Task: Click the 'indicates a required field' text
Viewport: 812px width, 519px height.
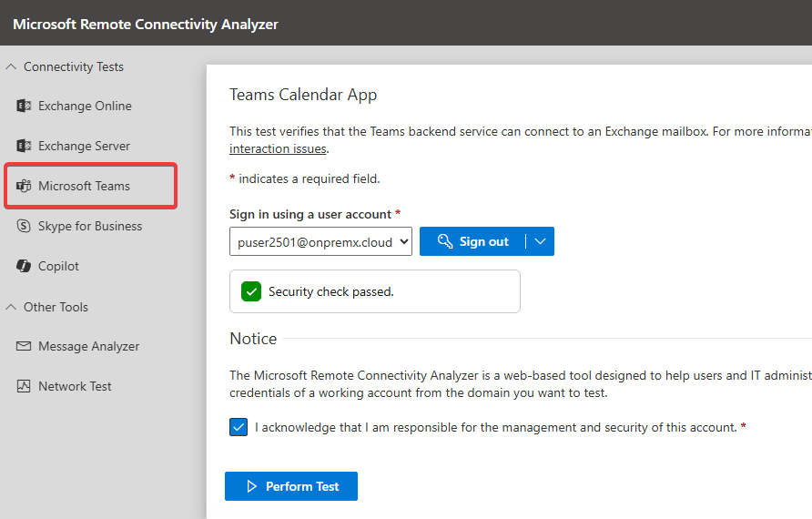Action: click(x=310, y=178)
